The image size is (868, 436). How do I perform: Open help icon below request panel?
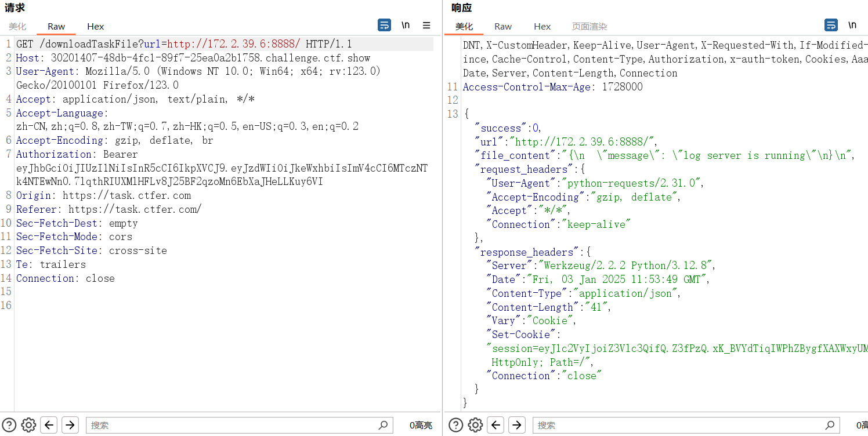click(9, 425)
